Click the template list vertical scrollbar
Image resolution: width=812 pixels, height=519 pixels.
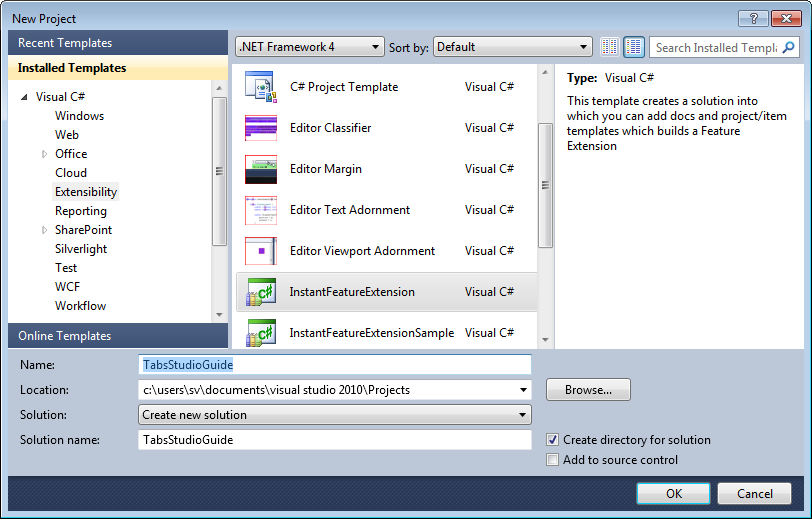click(545, 184)
